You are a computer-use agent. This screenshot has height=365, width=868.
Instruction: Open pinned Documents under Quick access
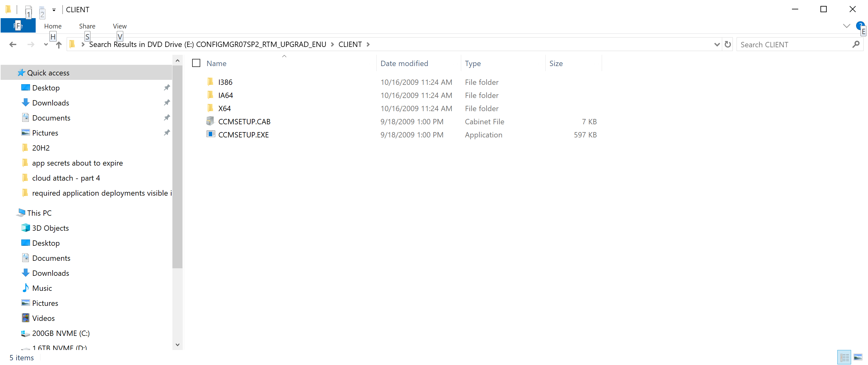tap(51, 118)
